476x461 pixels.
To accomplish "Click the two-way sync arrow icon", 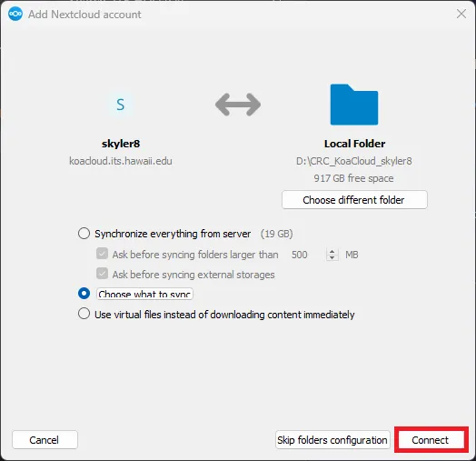I will coord(238,105).
